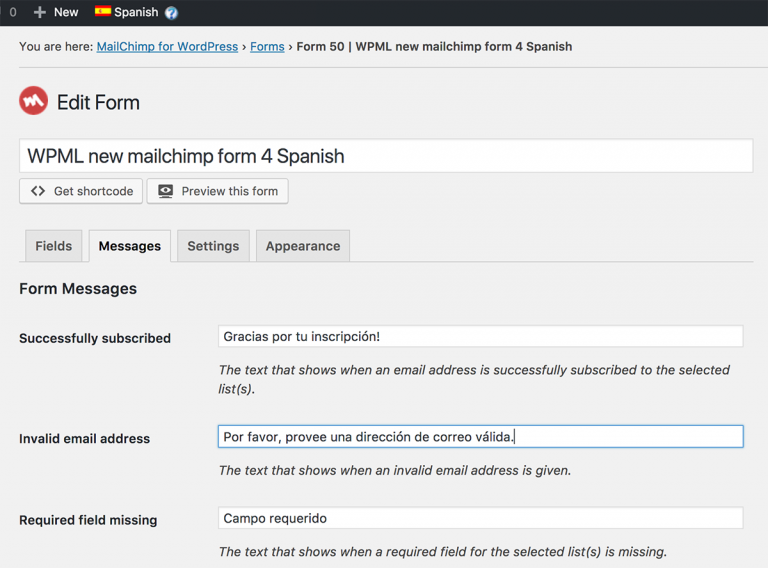Click the Edit Form page heading

pos(98,102)
